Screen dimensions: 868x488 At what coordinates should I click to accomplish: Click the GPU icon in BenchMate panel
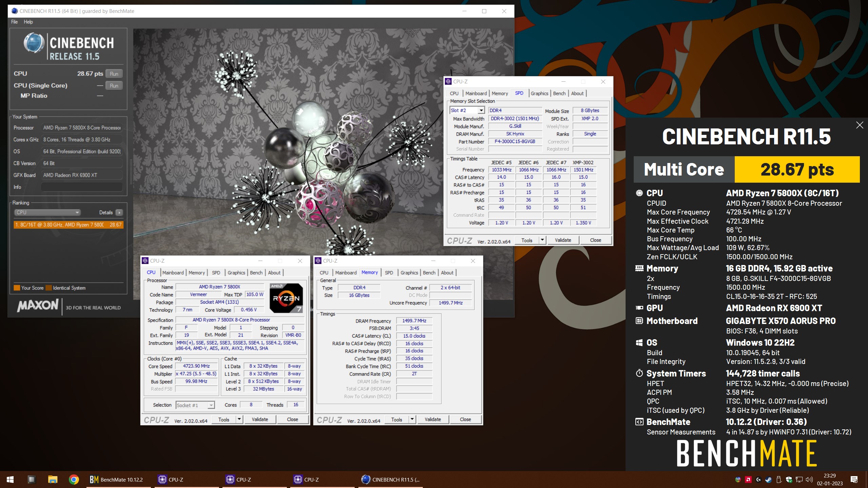[639, 308]
